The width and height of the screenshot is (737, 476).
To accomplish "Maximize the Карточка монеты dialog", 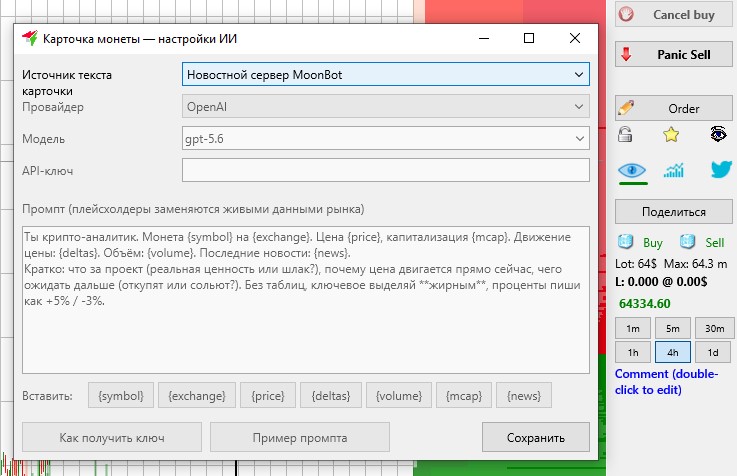I will (529, 38).
